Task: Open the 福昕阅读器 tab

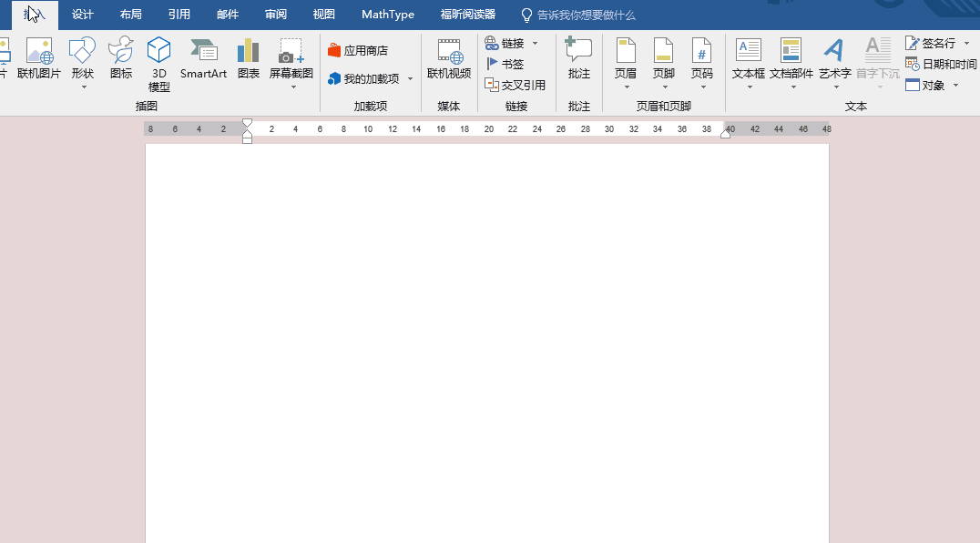Action: point(467,15)
